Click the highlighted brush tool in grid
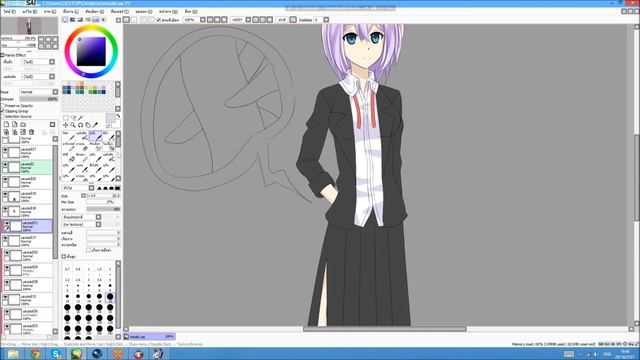This screenshot has width=640, height=360. (x=96, y=136)
